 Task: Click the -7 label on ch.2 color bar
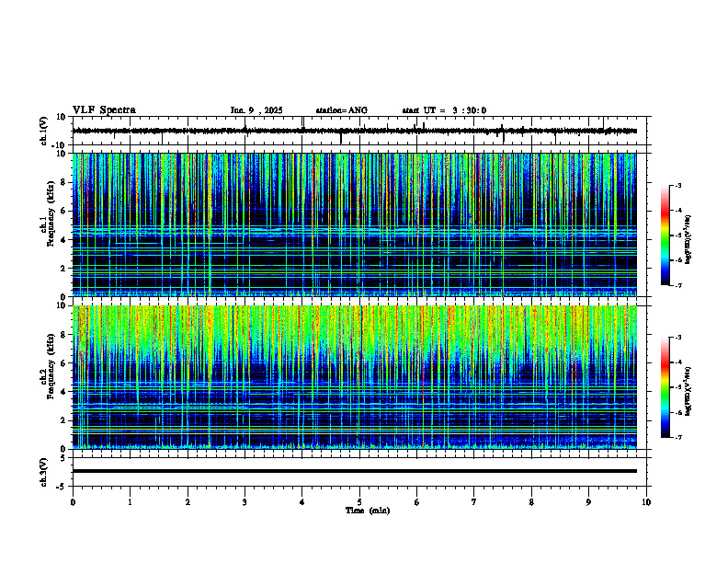(x=677, y=438)
